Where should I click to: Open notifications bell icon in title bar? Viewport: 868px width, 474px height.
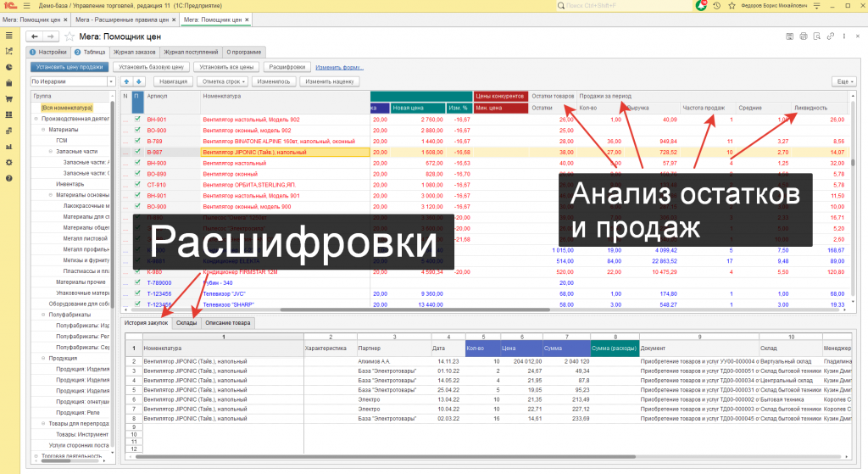tap(701, 6)
